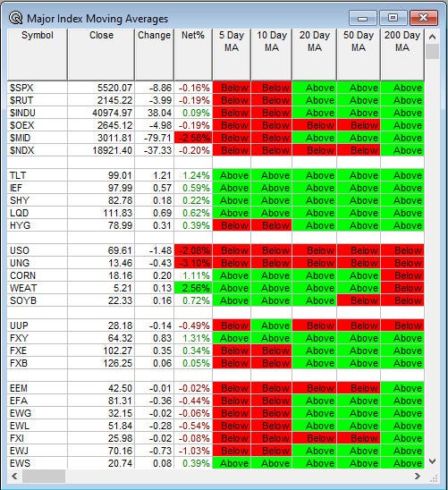The image size is (448, 490).
Task: Close the Major Index Moving Averages window
Action: 424,18
